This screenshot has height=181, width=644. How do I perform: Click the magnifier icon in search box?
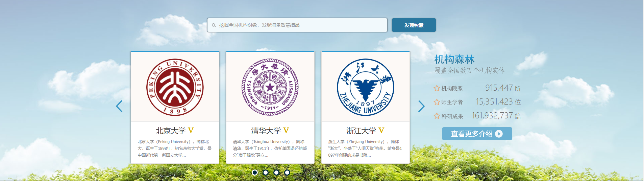tap(214, 25)
